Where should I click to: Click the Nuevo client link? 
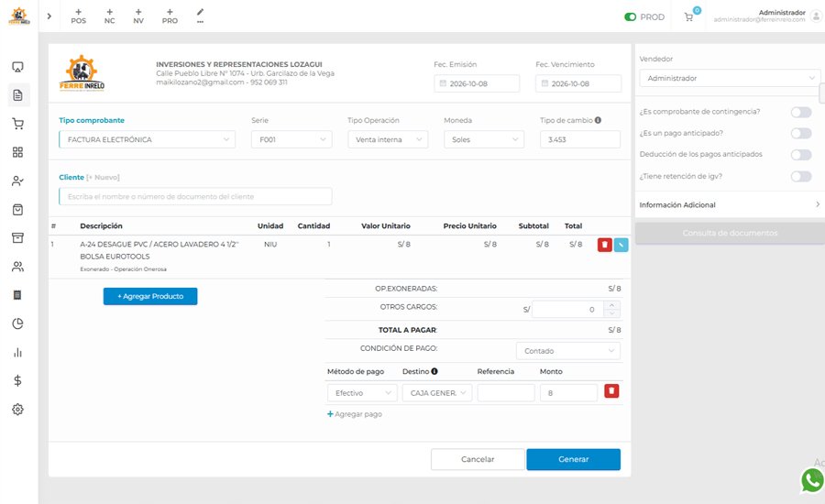click(103, 177)
